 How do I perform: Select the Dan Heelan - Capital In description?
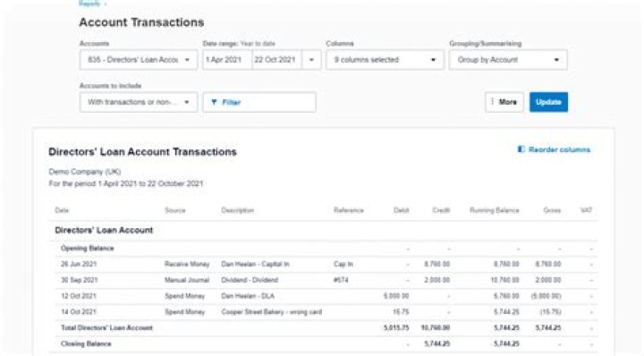pyautogui.click(x=255, y=264)
